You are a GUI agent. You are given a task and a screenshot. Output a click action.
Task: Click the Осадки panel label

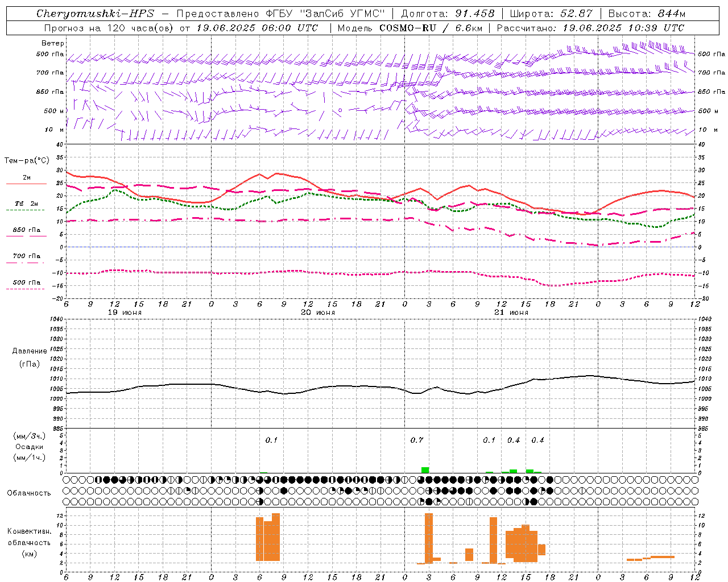click(30, 447)
